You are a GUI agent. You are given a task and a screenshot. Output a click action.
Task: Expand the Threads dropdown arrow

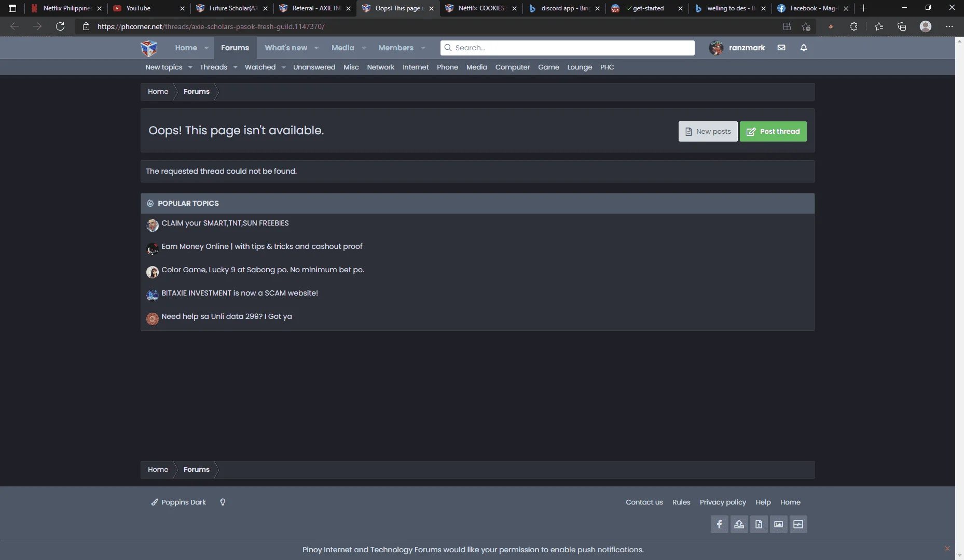pyautogui.click(x=235, y=67)
